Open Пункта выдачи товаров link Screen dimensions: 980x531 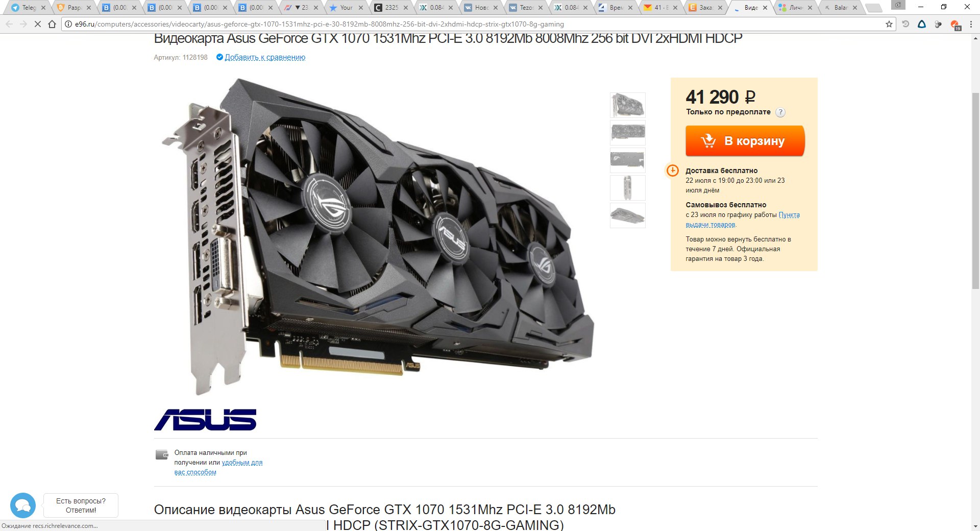tap(743, 220)
